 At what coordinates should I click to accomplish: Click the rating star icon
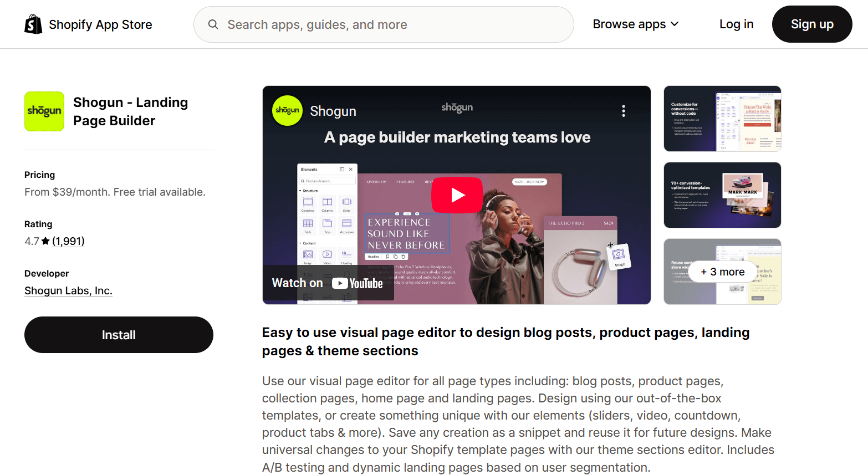click(x=45, y=241)
